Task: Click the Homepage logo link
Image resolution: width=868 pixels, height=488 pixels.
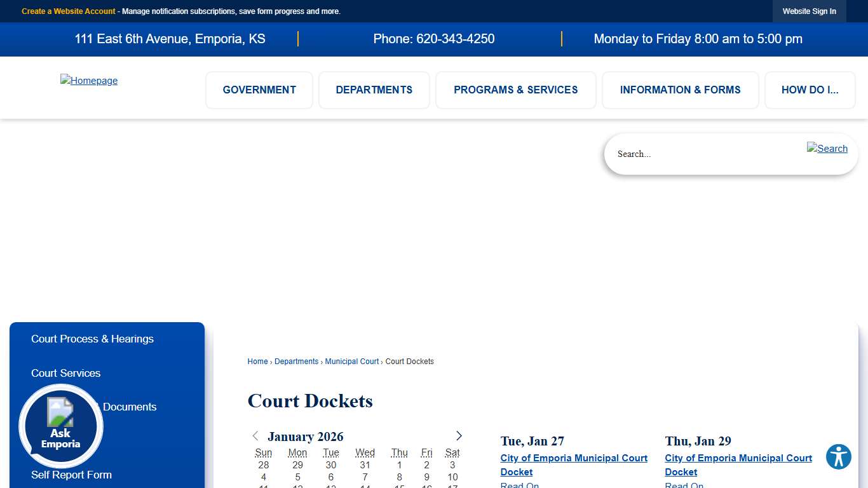Action: [88, 81]
